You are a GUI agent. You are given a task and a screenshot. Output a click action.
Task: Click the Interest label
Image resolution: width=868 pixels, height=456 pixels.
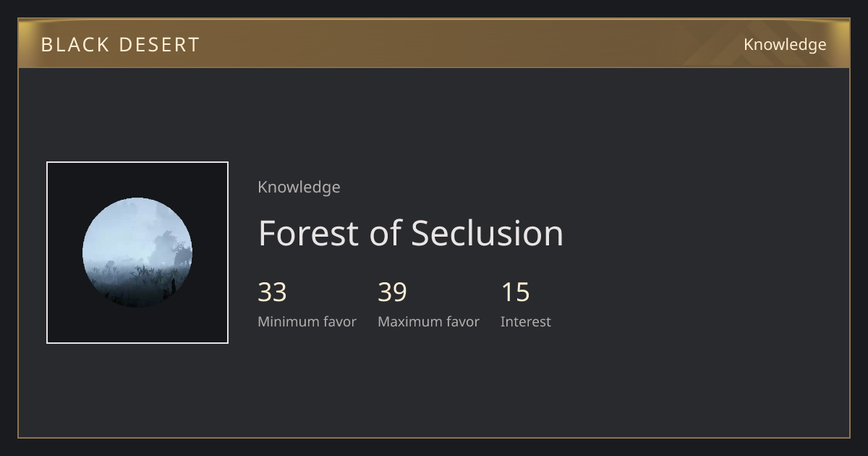(526, 322)
